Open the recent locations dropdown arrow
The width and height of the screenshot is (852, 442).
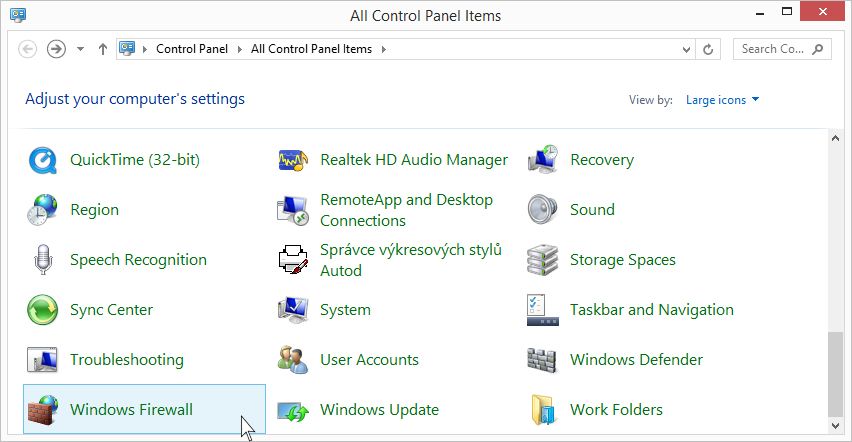81,49
